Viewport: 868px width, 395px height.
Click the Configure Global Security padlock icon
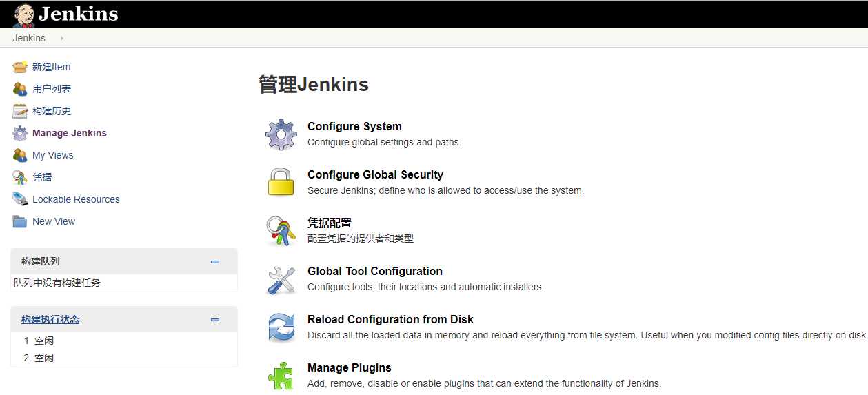point(281,183)
